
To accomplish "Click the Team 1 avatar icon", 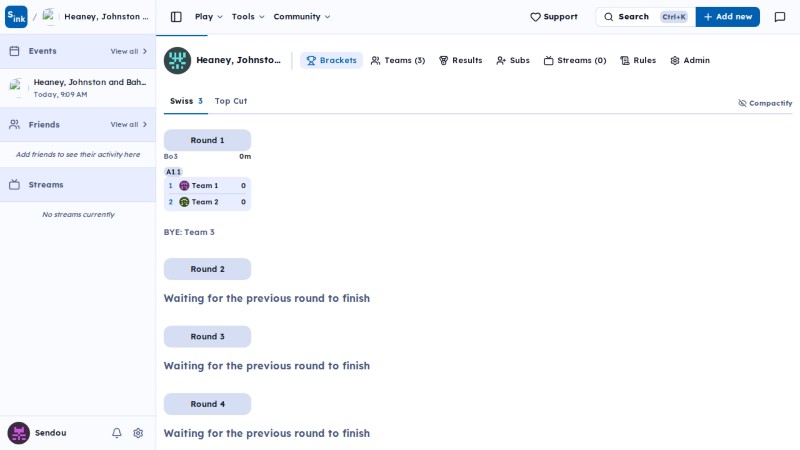I will tap(184, 186).
